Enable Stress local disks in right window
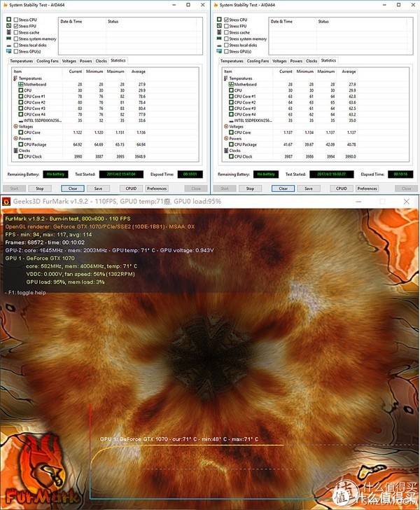 tap(226, 46)
